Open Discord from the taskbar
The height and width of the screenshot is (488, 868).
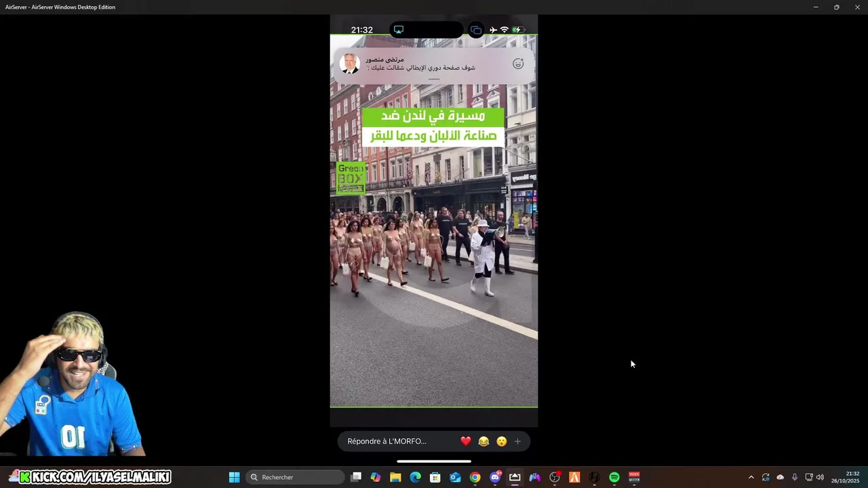point(495,477)
